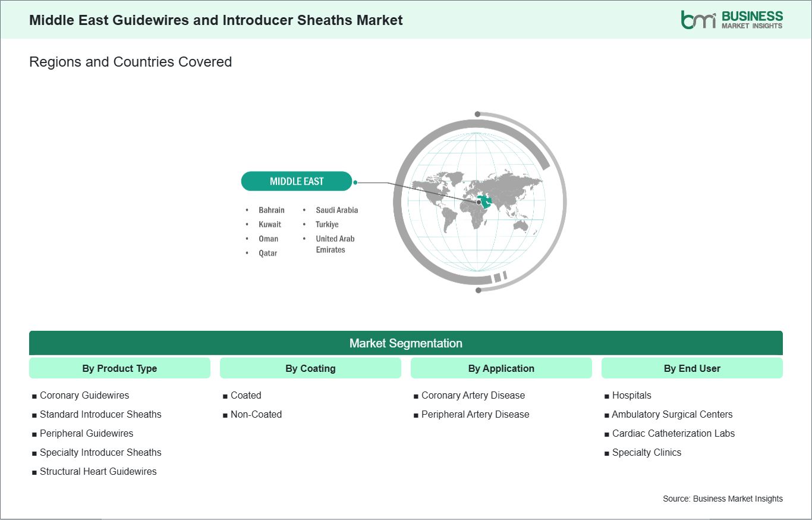Click the green MIDDLE EAST color bar
The image size is (812, 520).
297,181
